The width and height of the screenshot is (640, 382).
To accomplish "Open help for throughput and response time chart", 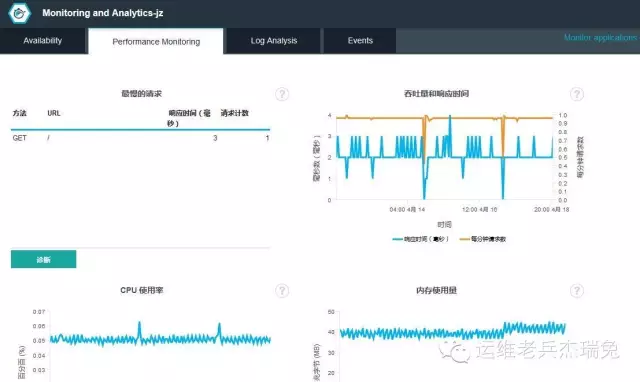I will (576, 94).
